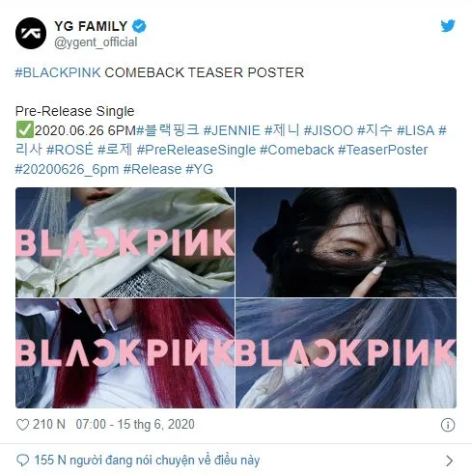The width and height of the screenshot is (472, 476).
Task: Expand the conversation with the right chevron
Action: pos(450,461)
